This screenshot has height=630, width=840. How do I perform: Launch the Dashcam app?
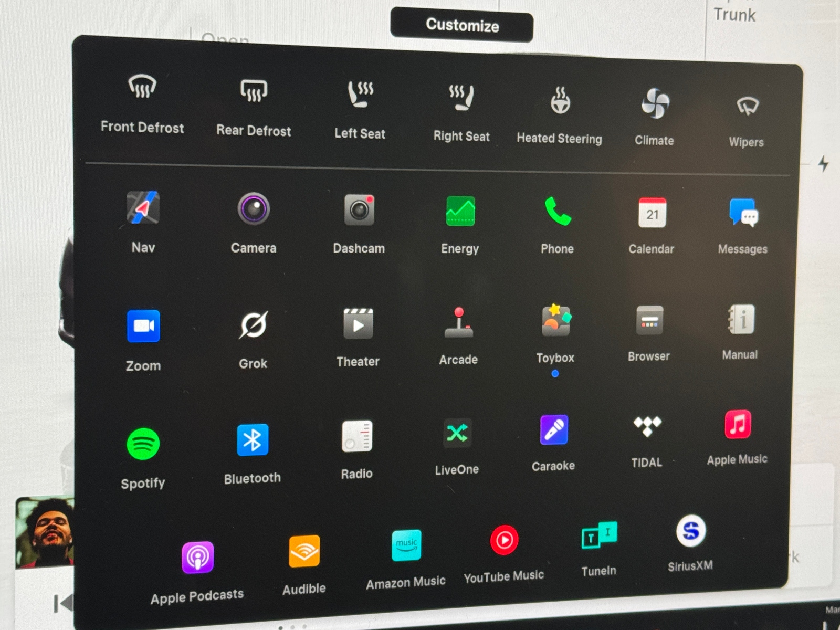tap(359, 211)
